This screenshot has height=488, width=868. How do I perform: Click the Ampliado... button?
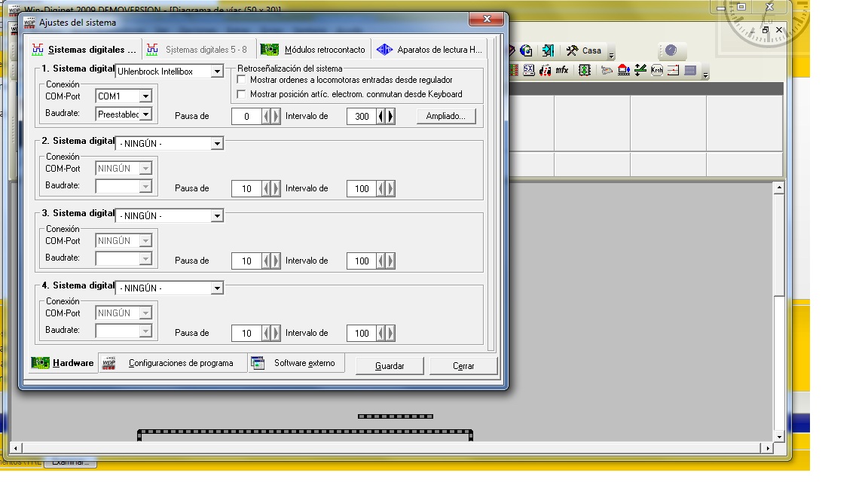click(x=445, y=116)
